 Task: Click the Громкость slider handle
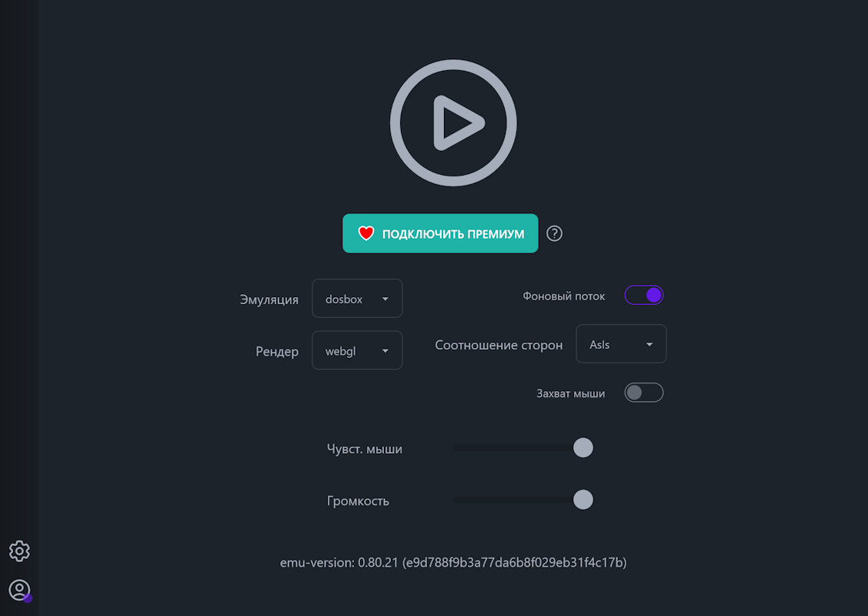[583, 500]
